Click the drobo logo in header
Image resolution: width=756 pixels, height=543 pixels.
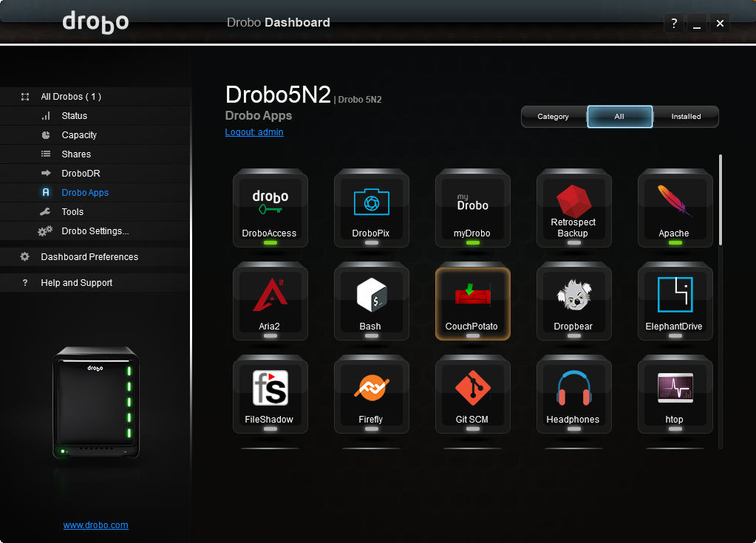coord(95,22)
